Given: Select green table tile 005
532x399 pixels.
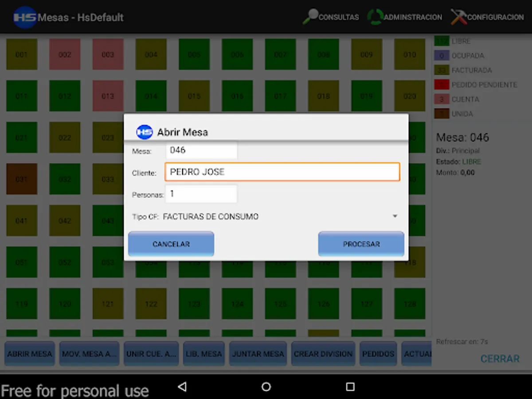Looking at the screenshot, I should pyautogui.click(x=194, y=55).
